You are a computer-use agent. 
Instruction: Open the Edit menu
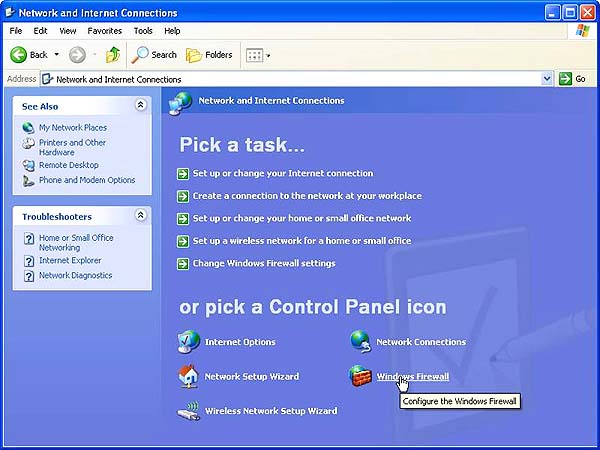pos(40,31)
